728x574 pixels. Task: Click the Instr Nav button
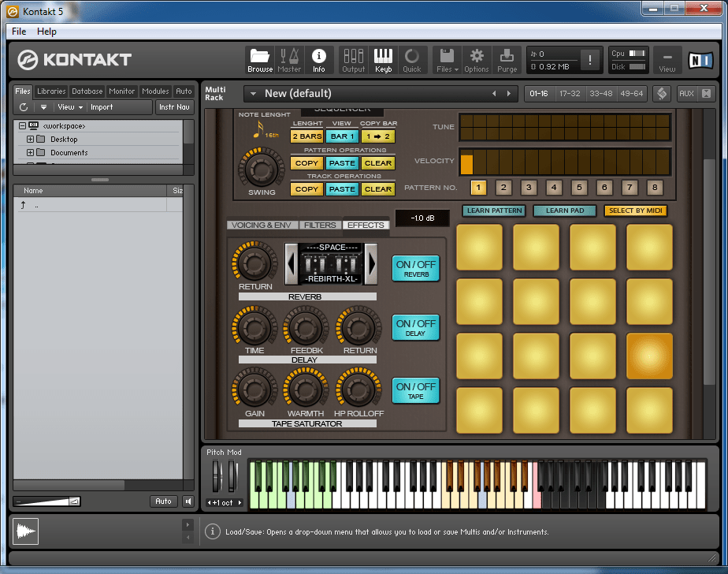pyautogui.click(x=174, y=107)
